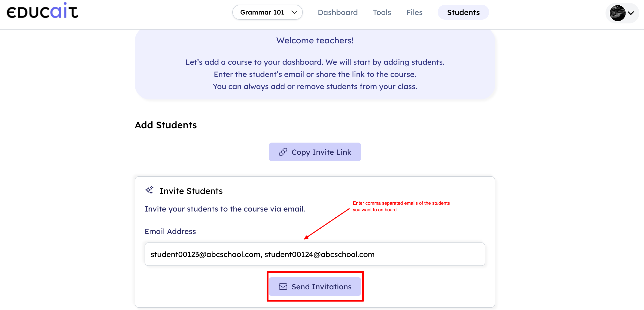Viewport: 644px width, 310px height.
Task: Click the Email Address field label
Action: tap(170, 231)
